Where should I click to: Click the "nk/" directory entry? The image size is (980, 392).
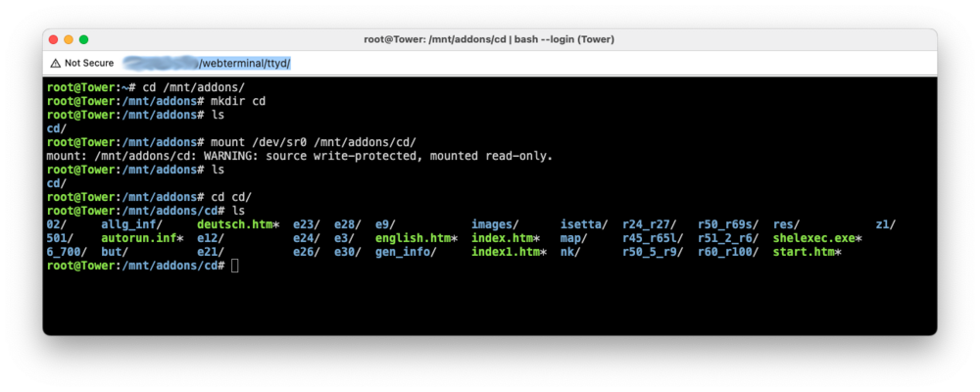[570, 252]
